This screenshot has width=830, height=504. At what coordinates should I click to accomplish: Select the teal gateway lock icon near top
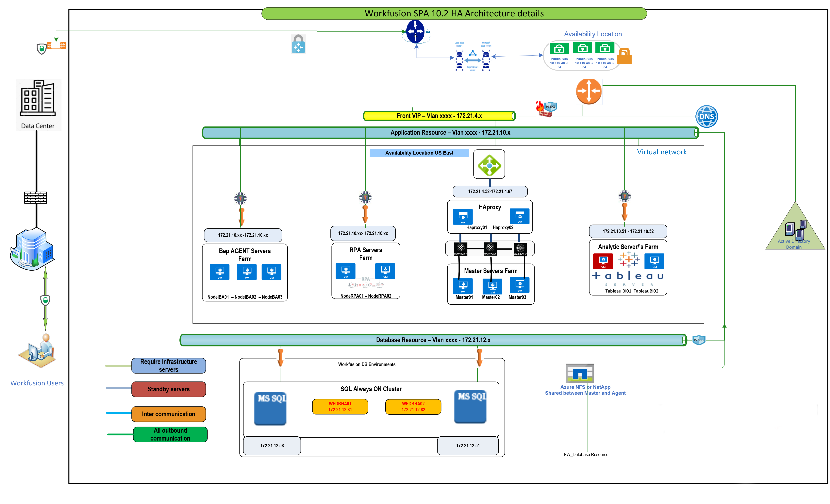(x=298, y=44)
